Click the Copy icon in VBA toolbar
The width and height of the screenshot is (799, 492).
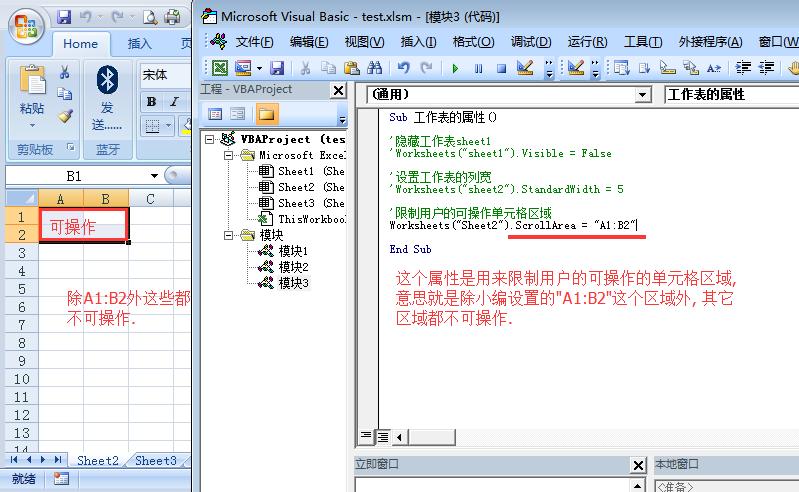coord(328,68)
